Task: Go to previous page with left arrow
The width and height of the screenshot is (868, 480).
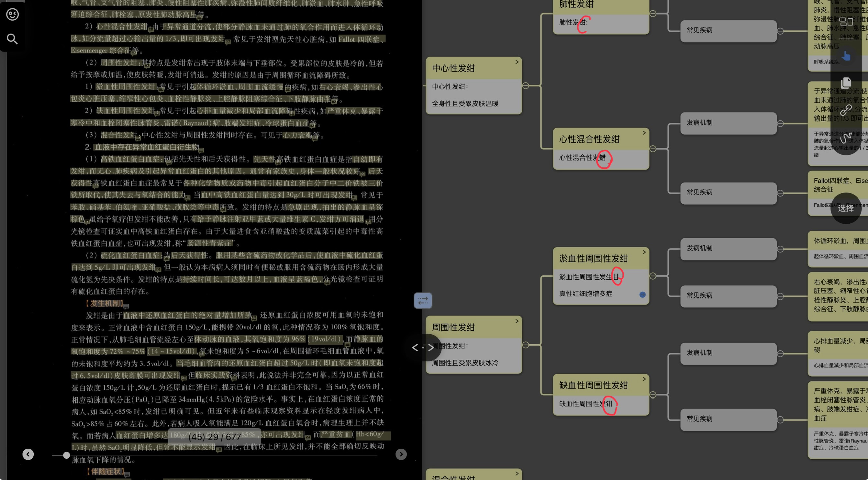Action: (28, 454)
